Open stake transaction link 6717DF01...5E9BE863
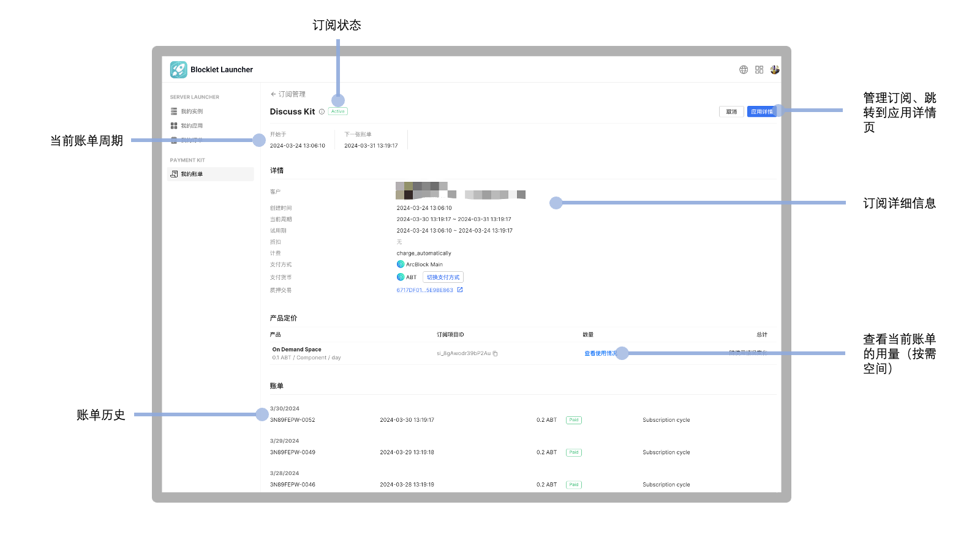The width and height of the screenshot is (980, 551). pyautogui.click(x=424, y=290)
